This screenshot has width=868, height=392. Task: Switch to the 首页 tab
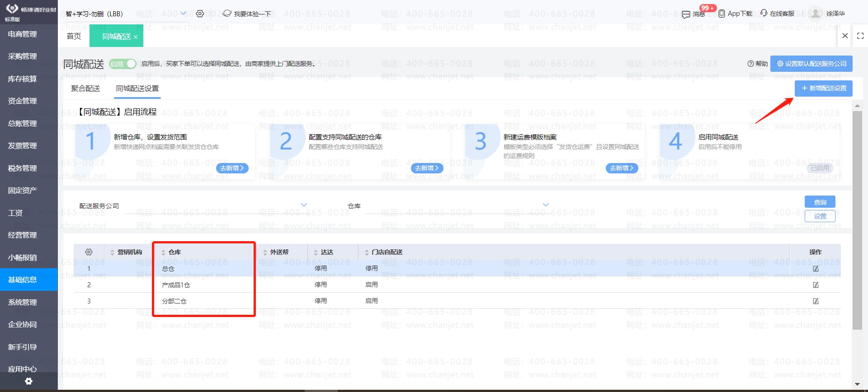pos(74,36)
